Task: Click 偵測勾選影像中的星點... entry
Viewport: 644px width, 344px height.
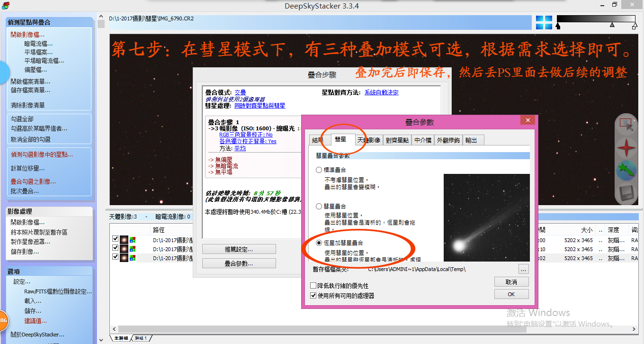Action: pyautogui.click(x=42, y=154)
